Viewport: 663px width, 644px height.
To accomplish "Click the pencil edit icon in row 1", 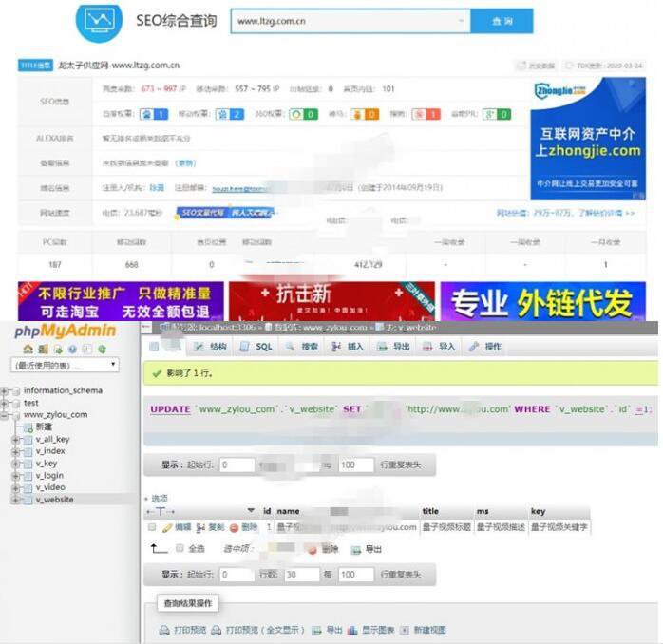I will point(167,527).
